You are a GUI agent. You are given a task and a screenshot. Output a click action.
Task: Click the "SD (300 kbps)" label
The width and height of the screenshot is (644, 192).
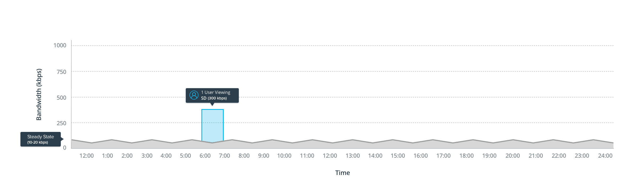click(x=214, y=98)
